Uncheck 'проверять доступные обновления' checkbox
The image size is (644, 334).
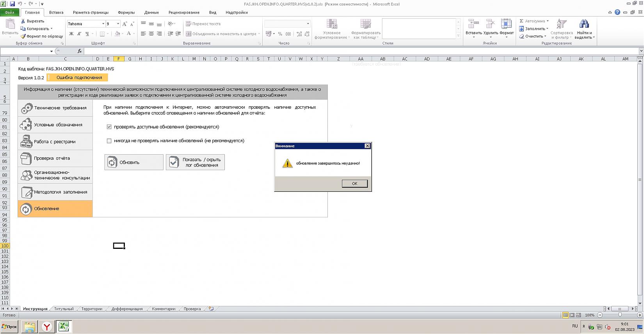(x=109, y=127)
